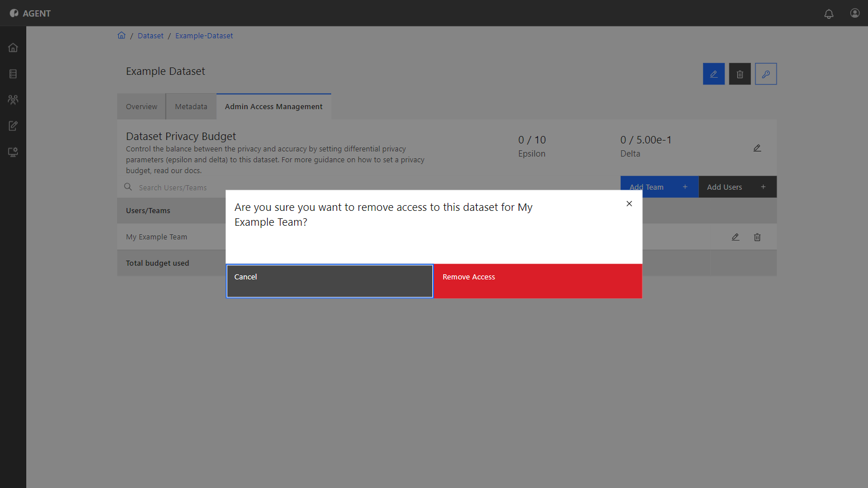868x488 pixels.
Task: Click the blue edit dataset pencil button
Action: (x=714, y=74)
